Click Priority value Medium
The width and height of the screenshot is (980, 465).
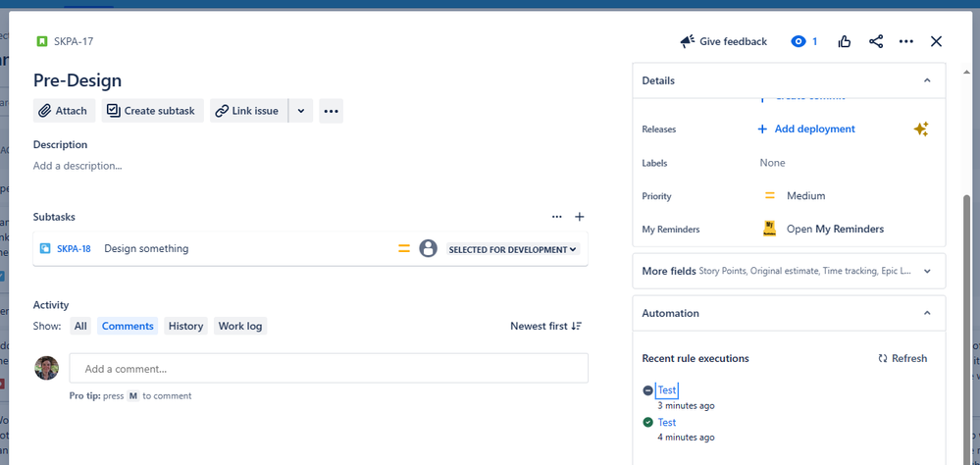coord(805,196)
